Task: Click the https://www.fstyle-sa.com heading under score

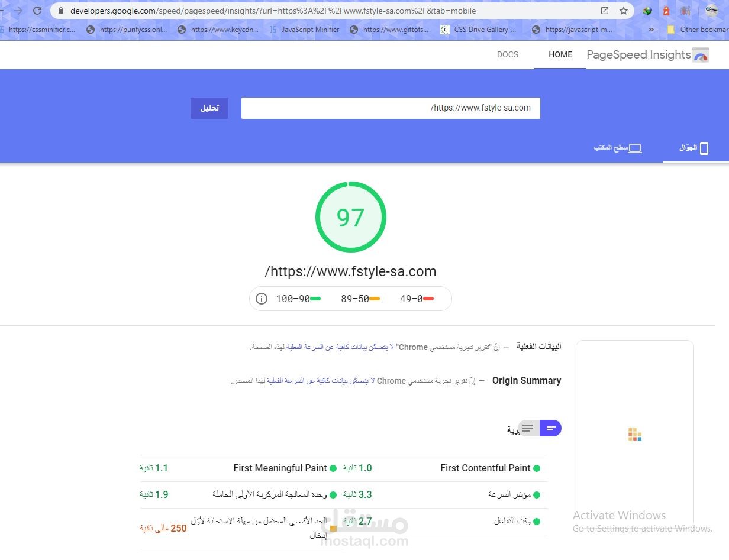Action: tap(350, 271)
